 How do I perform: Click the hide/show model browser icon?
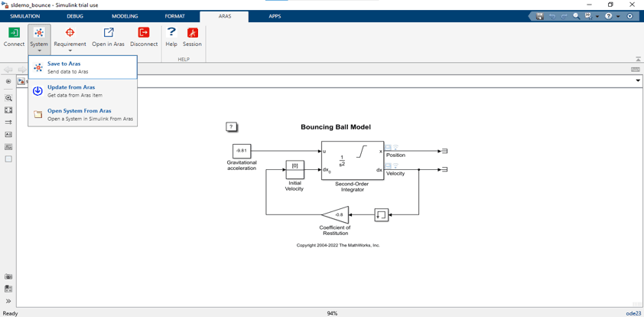tap(8, 81)
